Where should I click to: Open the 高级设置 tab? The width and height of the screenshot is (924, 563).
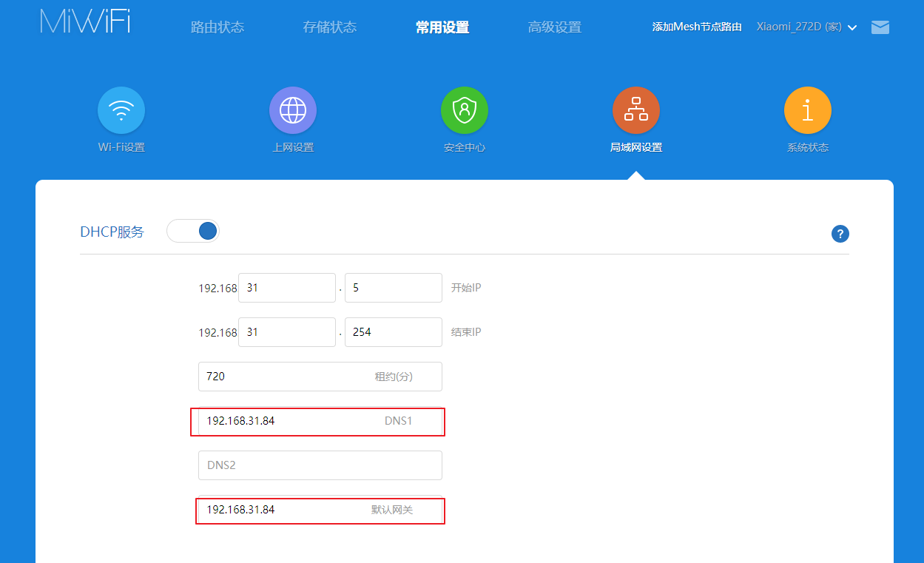click(555, 27)
